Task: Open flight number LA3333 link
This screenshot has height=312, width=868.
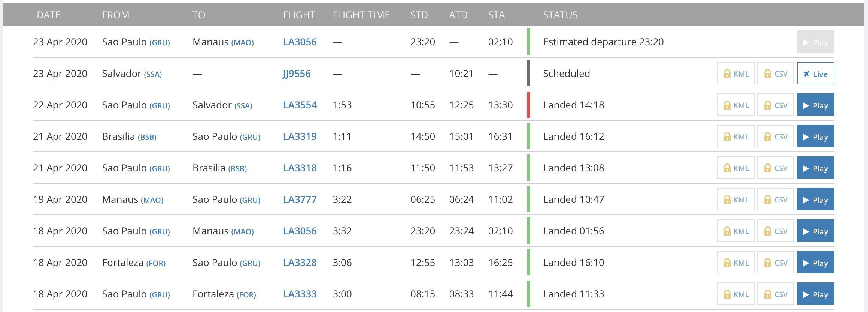Action: 300,294
